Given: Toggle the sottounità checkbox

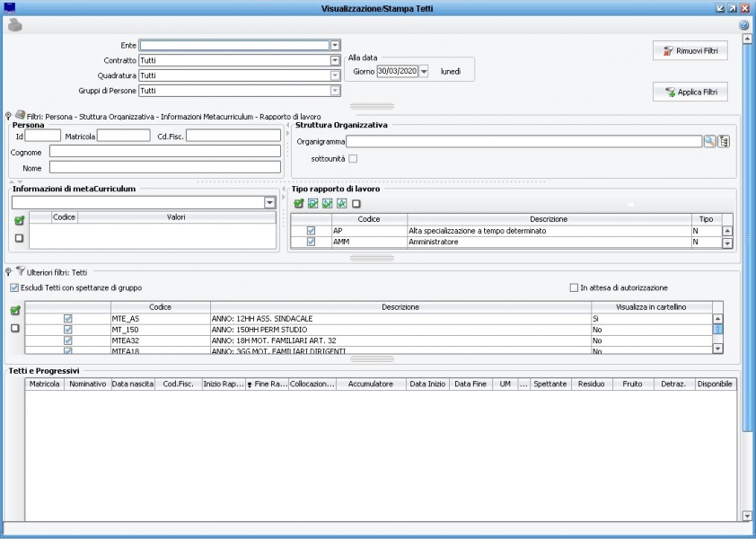Looking at the screenshot, I should click(353, 159).
